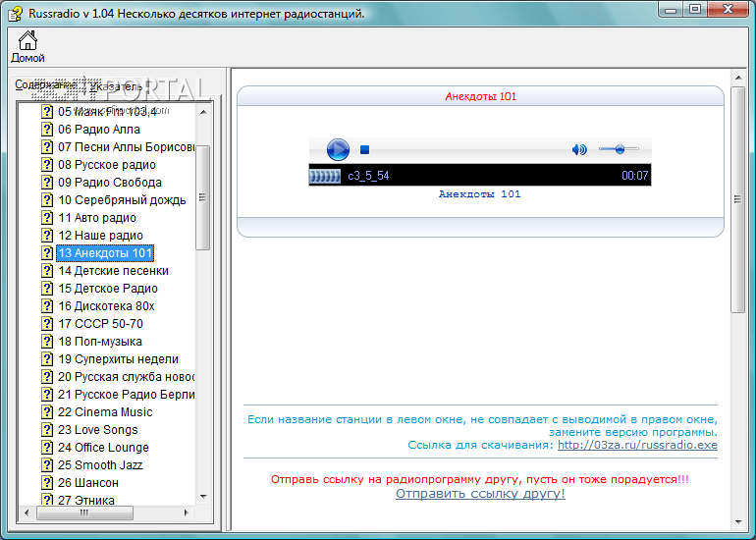Switch to the Указатель tab

pos(116,86)
